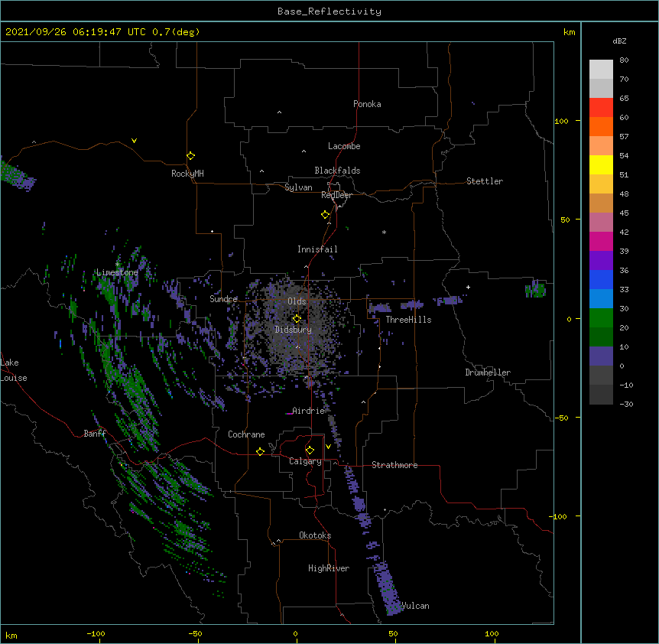The height and width of the screenshot is (644, 659).
Task: Click the bright green 30-20 dBZ swatch
Action: [x=601, y=318]
